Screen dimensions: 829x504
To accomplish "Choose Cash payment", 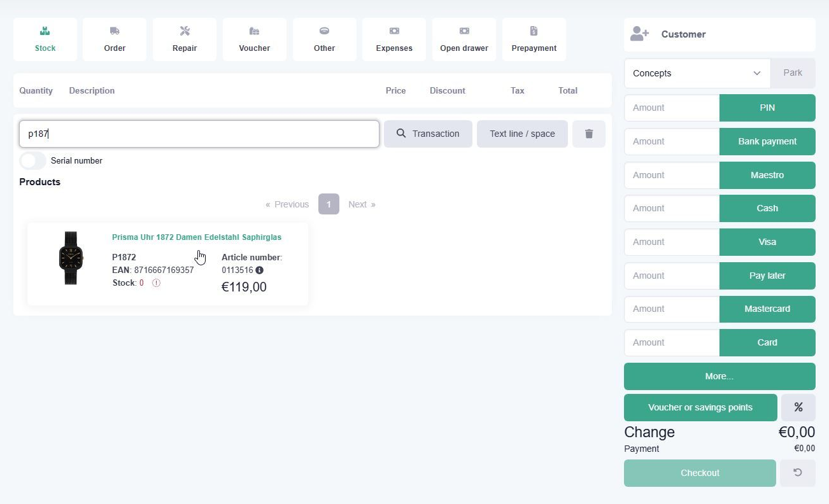I will pyautogui.click(x=767, y=208).
